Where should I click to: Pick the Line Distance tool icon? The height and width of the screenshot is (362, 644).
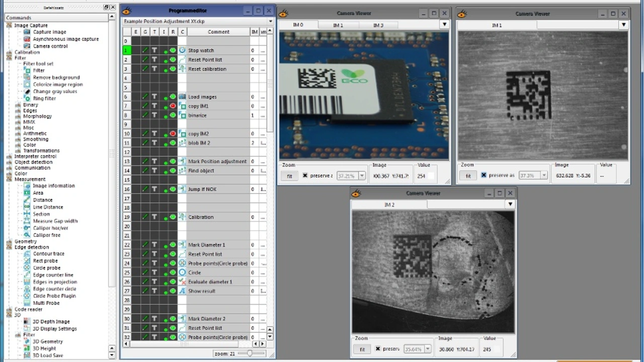click(27, 207)
